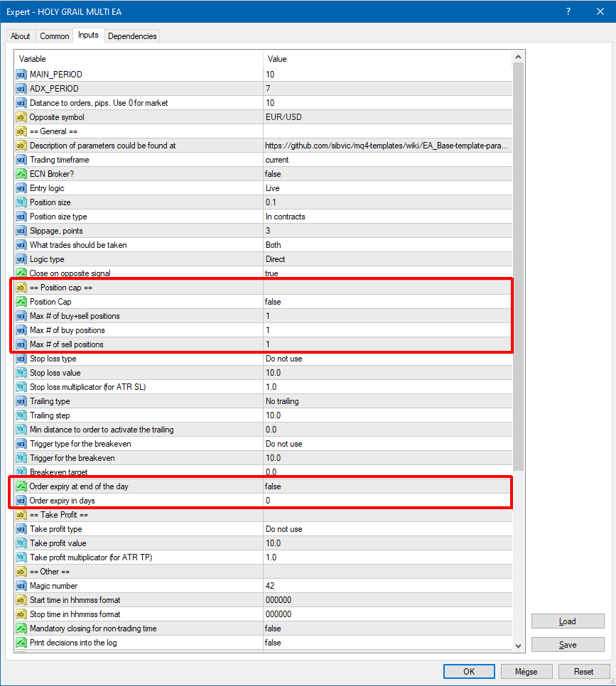Click the double icon beside Take profit value
The width and height of the screenshot is (616, 686).
[x=21, y=543]
